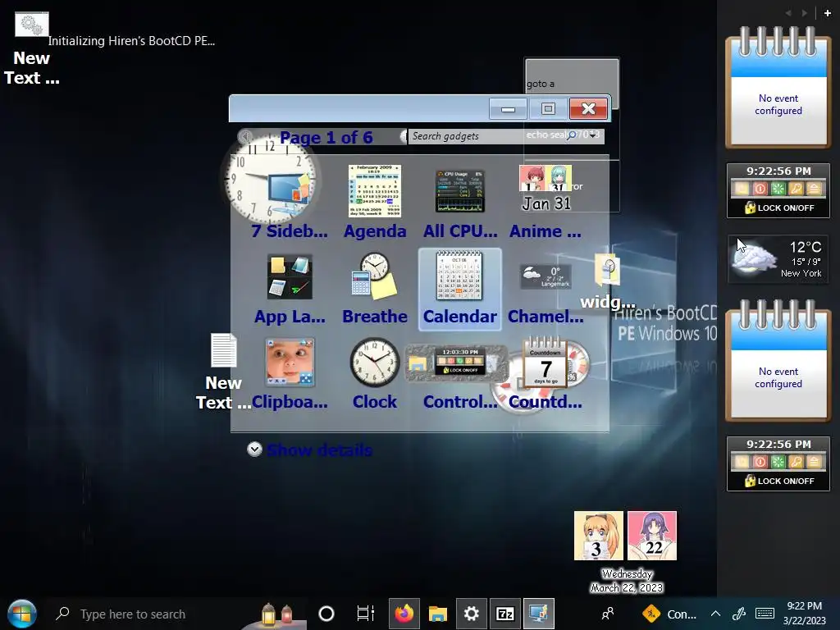Click the sidebar previous page arrow

click(788, 13)
